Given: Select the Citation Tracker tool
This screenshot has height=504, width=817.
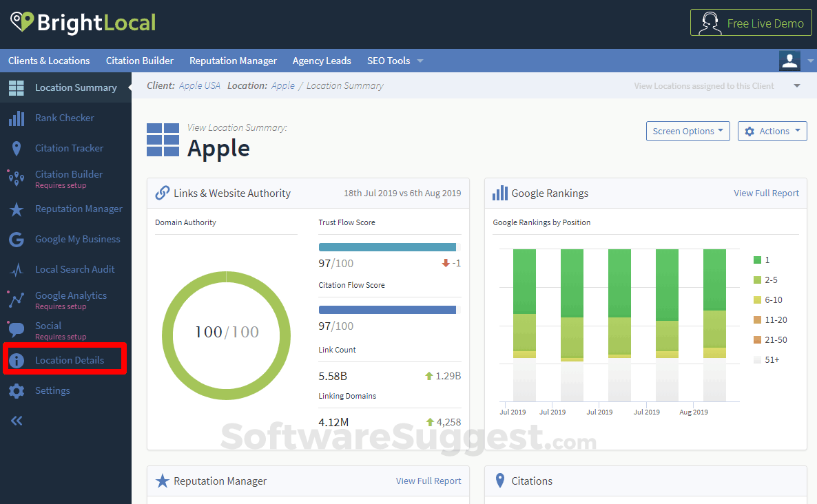Looking at the screenshot, I should click(68, 148).
